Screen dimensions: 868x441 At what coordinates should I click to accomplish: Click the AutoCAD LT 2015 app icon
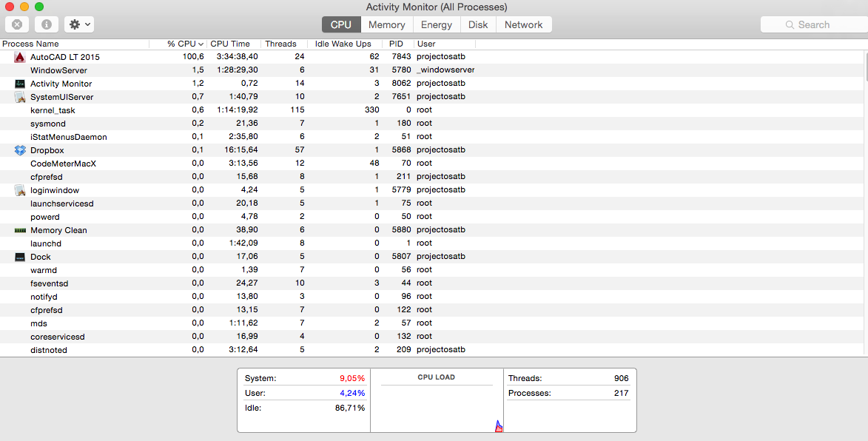(20, 57)
